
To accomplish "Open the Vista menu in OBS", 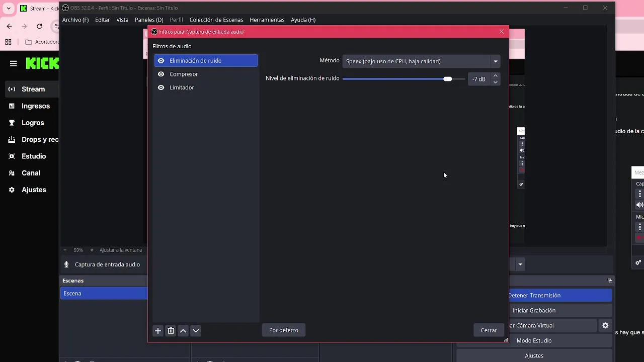I will pos(122,20).
